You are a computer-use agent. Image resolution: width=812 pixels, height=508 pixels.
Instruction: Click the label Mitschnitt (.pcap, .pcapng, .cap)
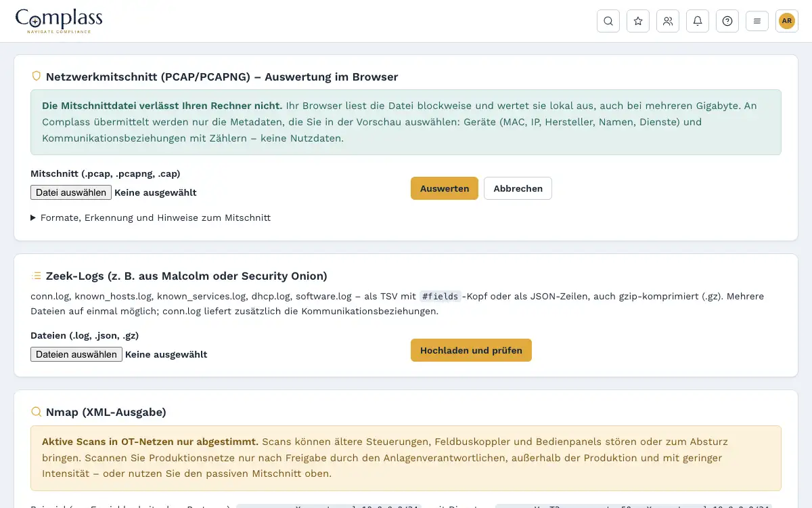[106, 173]
